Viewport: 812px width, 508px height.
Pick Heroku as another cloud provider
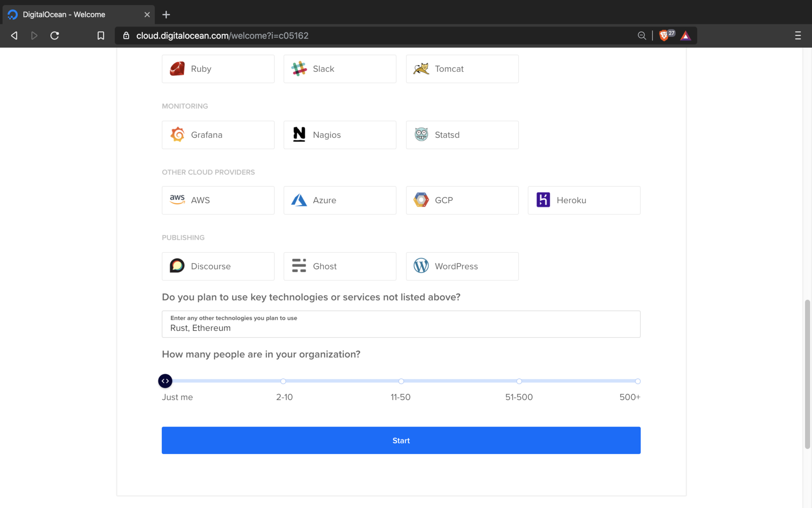(584, 200)
